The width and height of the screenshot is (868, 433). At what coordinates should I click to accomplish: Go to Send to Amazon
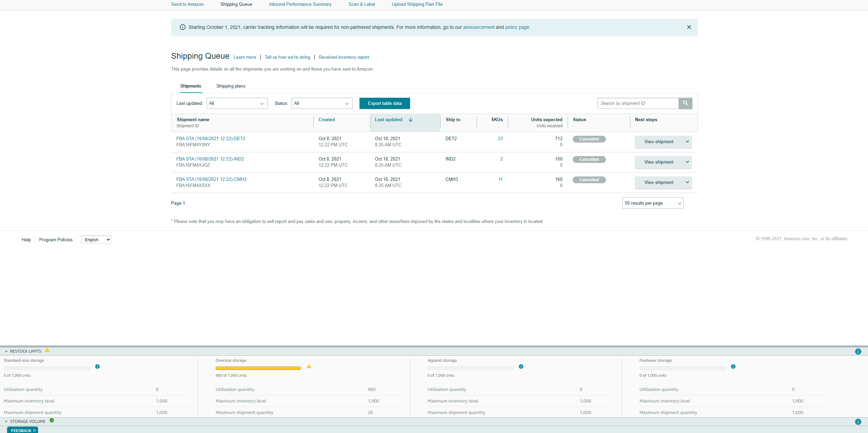(x=187, y=4)
